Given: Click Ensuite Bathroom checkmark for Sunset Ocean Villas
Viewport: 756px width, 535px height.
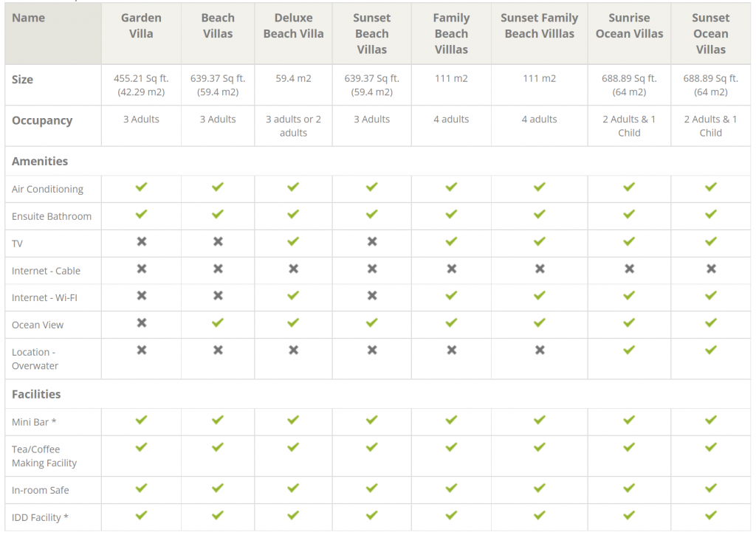Looking at the screenshot, I should pyautogui.click(x=711, y=214).
